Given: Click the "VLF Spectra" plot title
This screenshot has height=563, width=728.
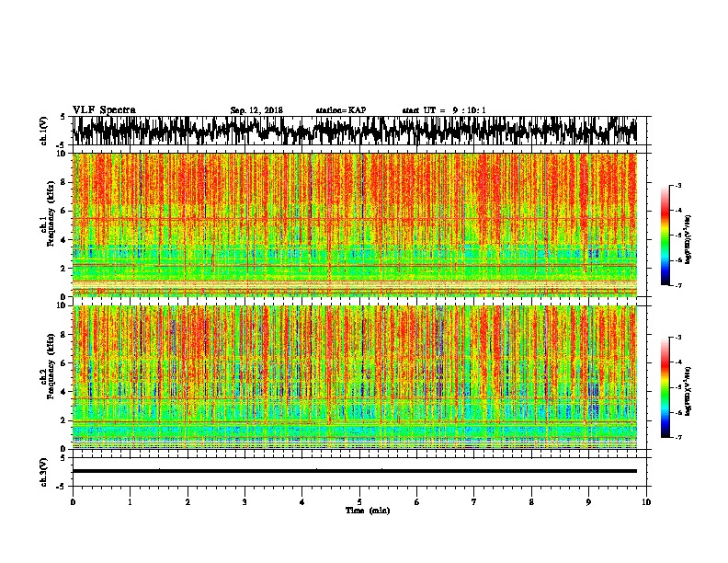Looking at the screenshot, I should point(104,110).
